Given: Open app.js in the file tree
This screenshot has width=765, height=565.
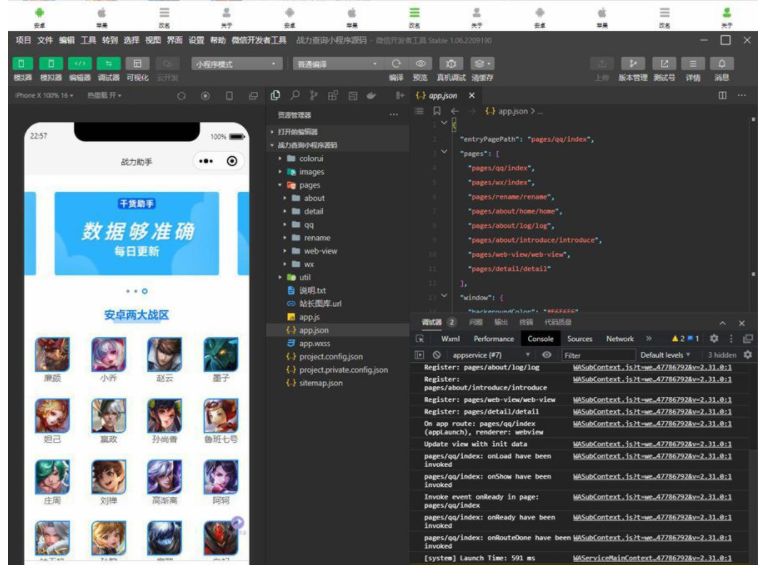Looking at the screenshot, I should [x=309, y=317].
